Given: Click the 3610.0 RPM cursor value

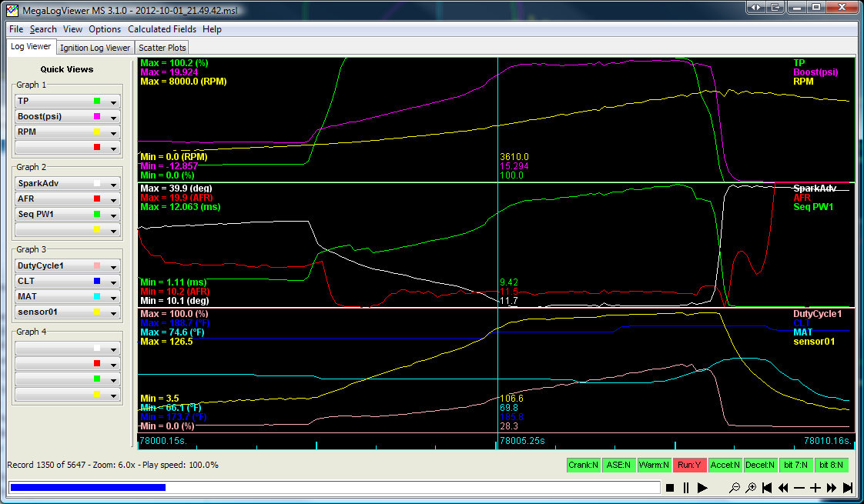Looking at the screenshot, I should tap(514, 157).
